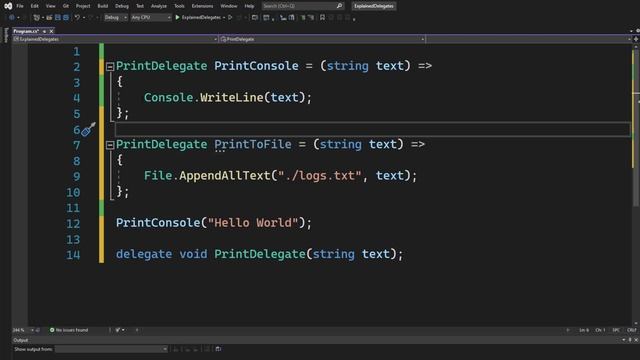The height and width of the screenshot is (360, 640).
Task: Open the Build menu
Action: click(103, 6)
